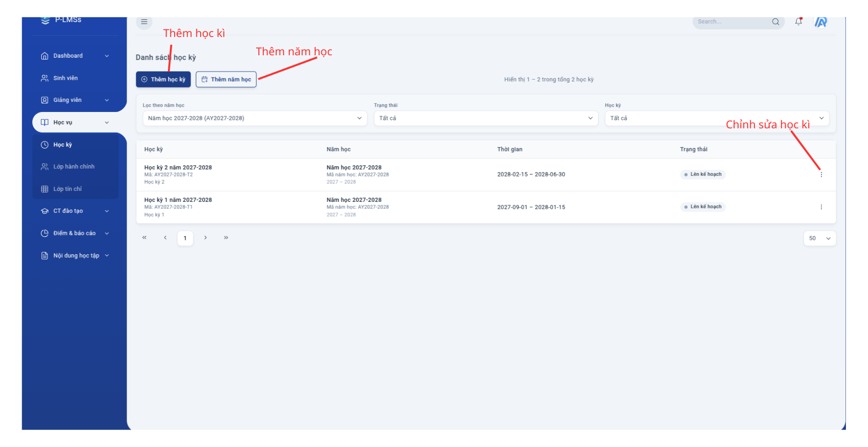Click Hiển thị 1 – 2 trong tổng 2 học kỳ text
This screenshot has height=447, width=868.
[x=549, y=80]
